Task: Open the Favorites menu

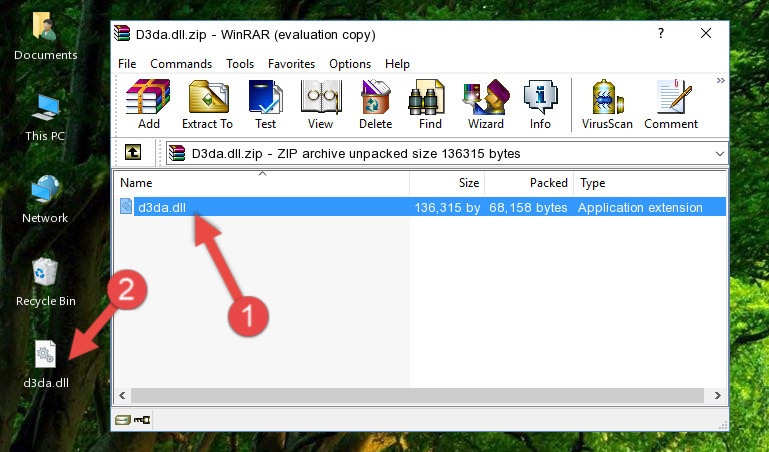Action: click(291, 64)
